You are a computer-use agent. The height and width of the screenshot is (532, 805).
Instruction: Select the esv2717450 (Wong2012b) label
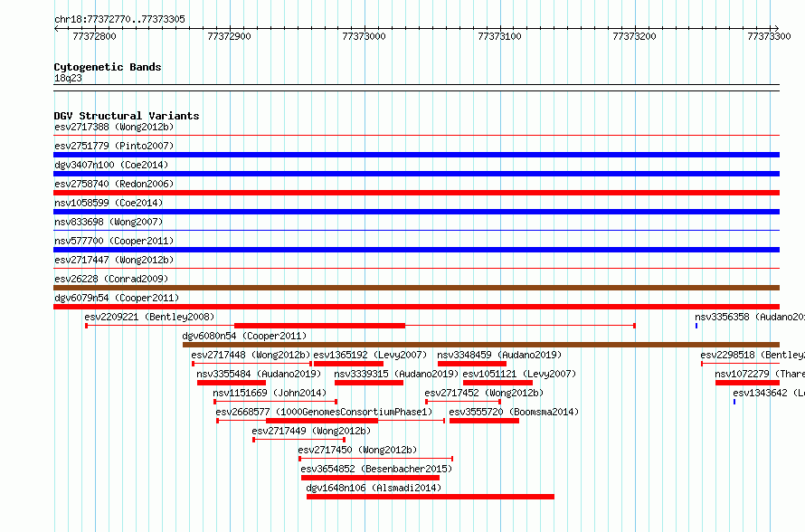tap(357, 450)
